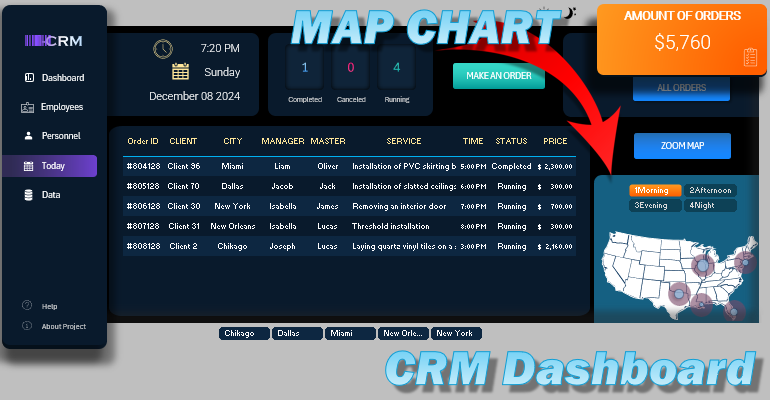
Task: Click the clipboard icon on orders card
Action: 750,57
